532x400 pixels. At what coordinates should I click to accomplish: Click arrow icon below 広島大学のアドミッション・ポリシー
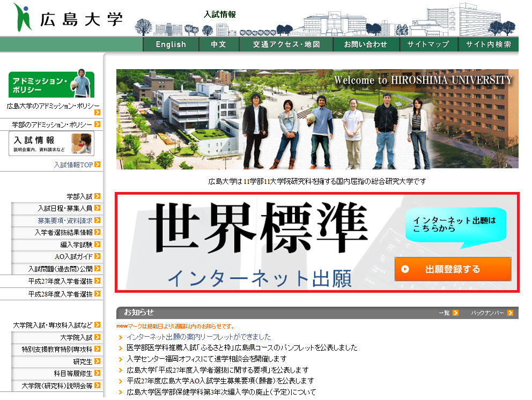98,112
